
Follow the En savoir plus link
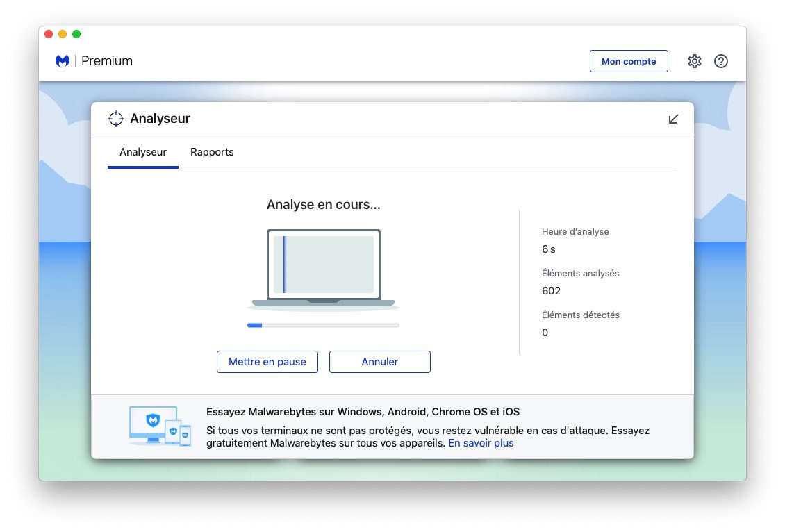click(481, 443)
